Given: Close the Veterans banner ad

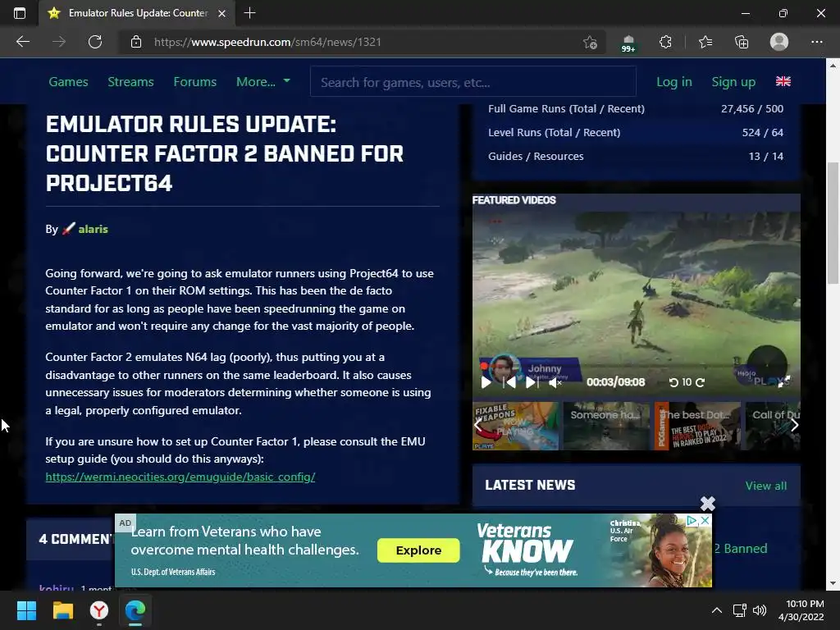Looking at the screenshot, I should click(708, 503).
